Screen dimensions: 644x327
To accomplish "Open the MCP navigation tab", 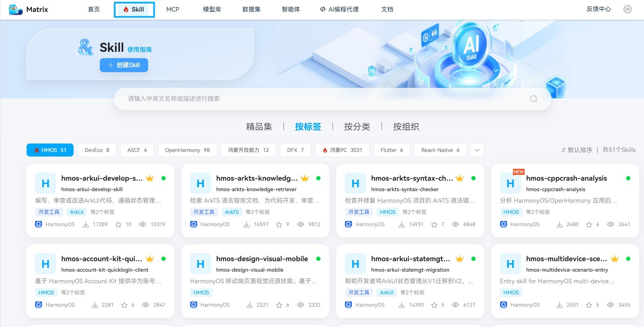I will click(173, 9).
